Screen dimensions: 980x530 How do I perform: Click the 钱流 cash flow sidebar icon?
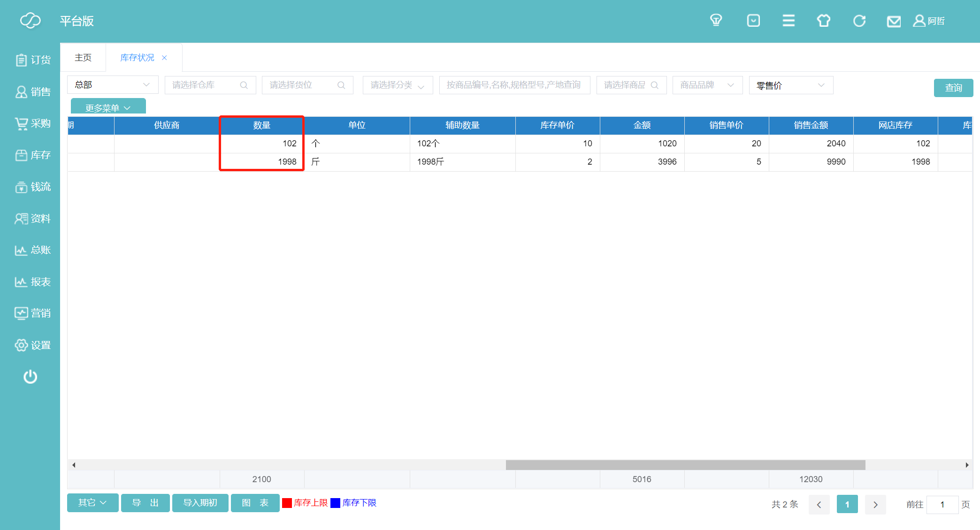click(x=32, y=187)
